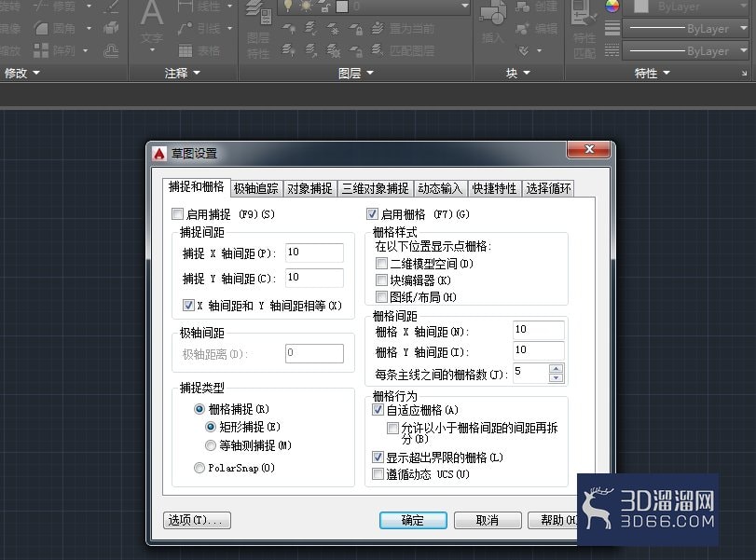
Task: Expand the 修改 panel arrow
Action: [36, 74]
